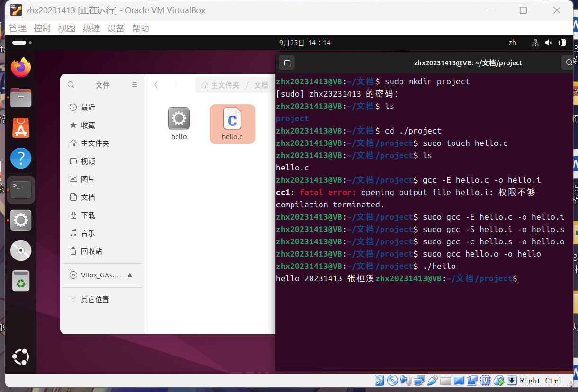578x392 pixels.
Task: Open 图片 folder in sidebar
Action: click(103, 179)
